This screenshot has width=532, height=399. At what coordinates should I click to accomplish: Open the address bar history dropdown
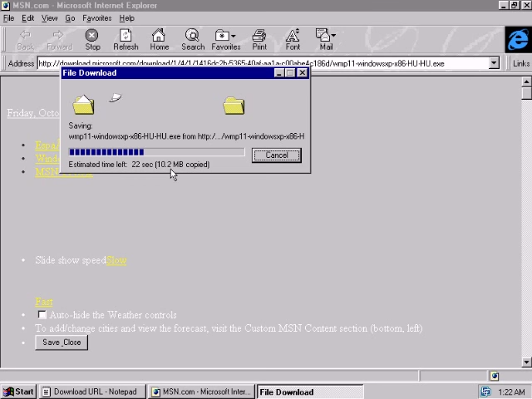494,63
